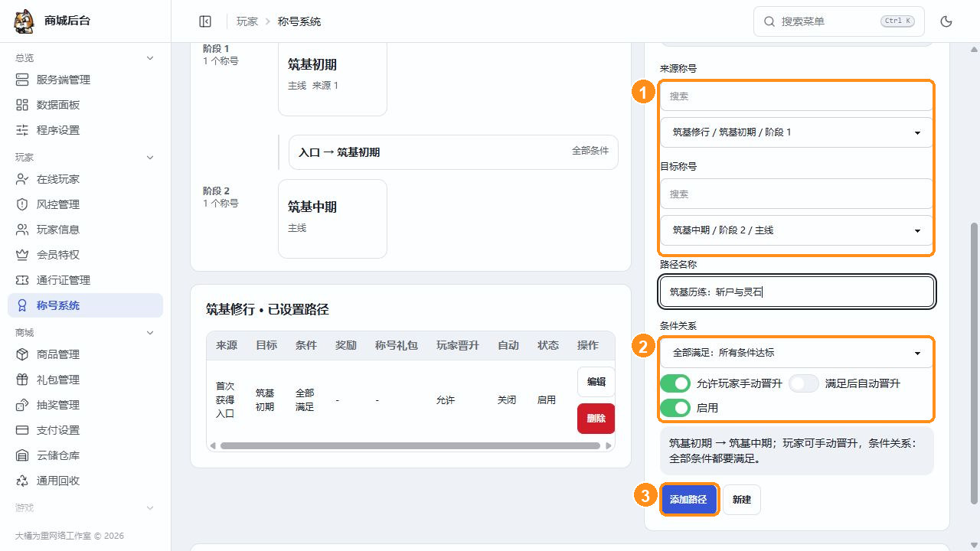
Task: Turn off the 启用 switch
Action: click(675, 408)
